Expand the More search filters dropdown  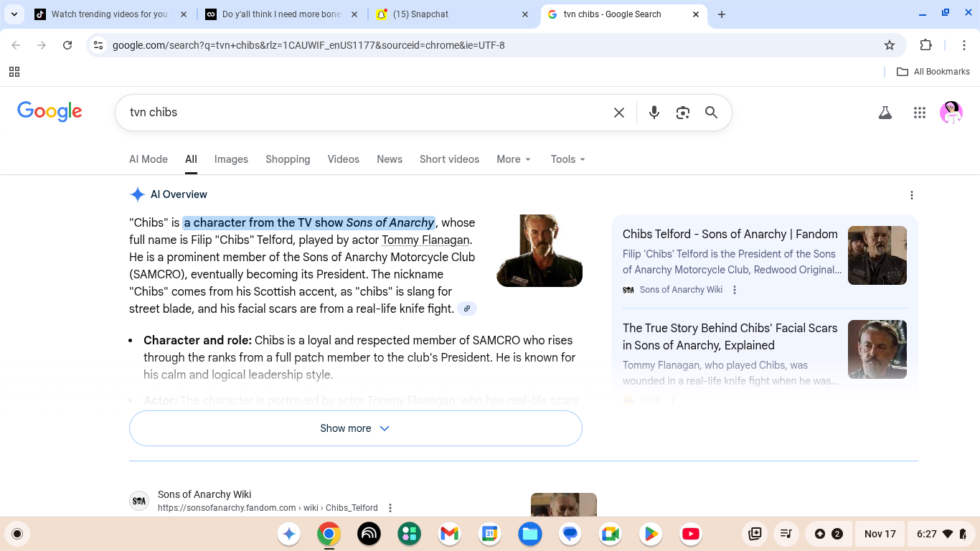tap(514, 159)
